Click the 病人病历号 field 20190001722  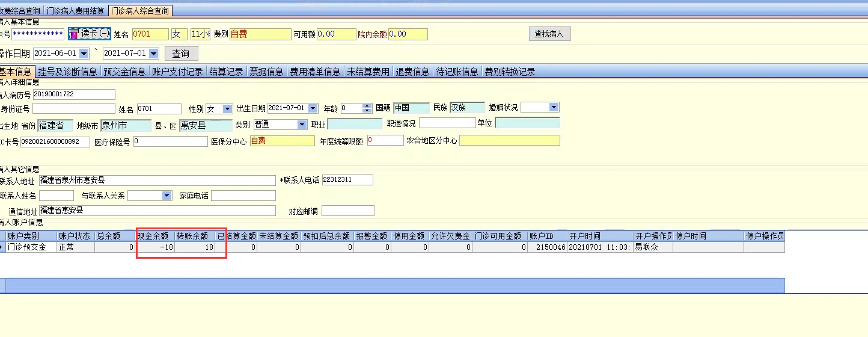[74, 94]
